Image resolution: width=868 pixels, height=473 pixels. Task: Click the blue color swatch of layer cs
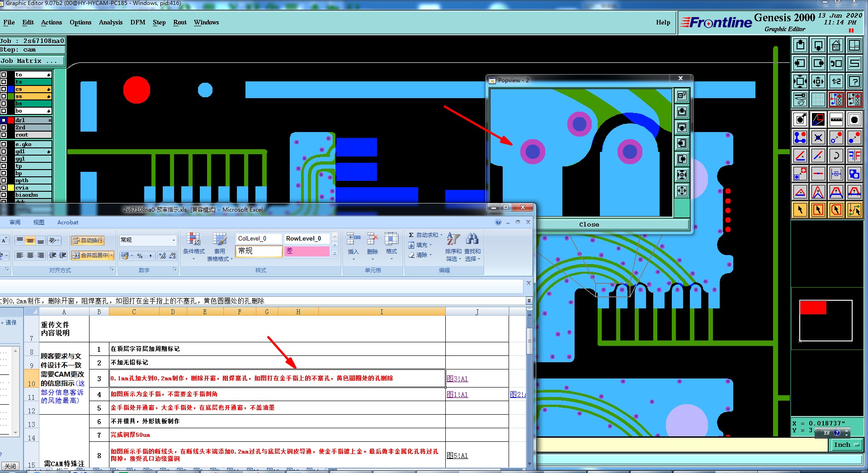tap(11, 89)
